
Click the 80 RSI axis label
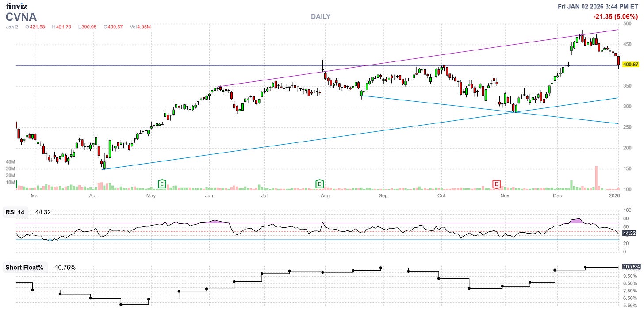coord(625,218)
